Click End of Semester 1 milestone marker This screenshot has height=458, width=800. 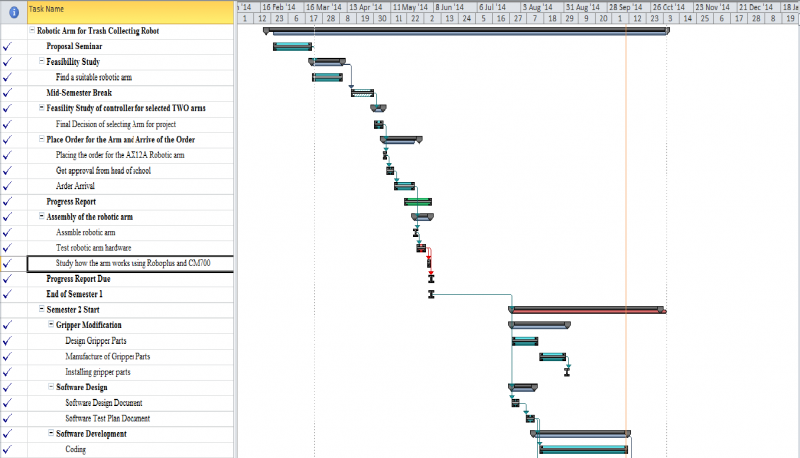(431, 295)
